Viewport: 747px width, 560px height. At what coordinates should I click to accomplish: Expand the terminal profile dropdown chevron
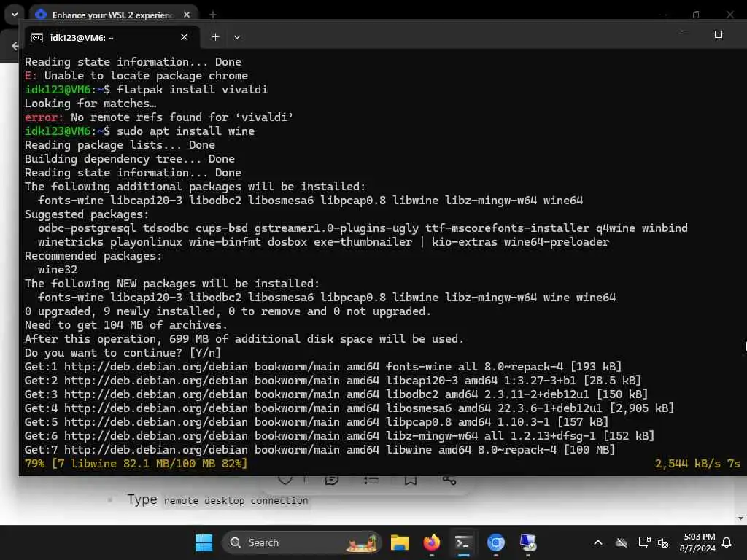237,37
